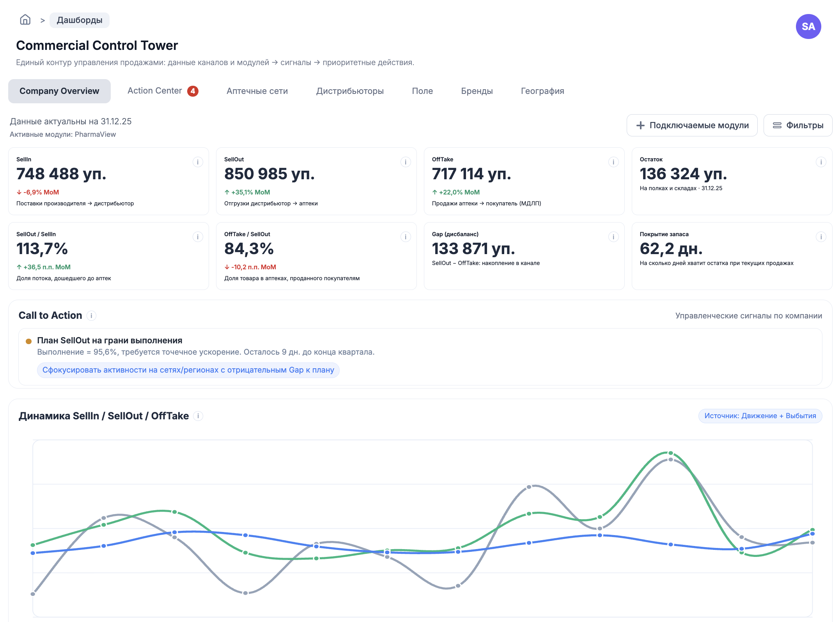Open the SA user avatar menu
840x622 pixels.
[x=808, y=27]
